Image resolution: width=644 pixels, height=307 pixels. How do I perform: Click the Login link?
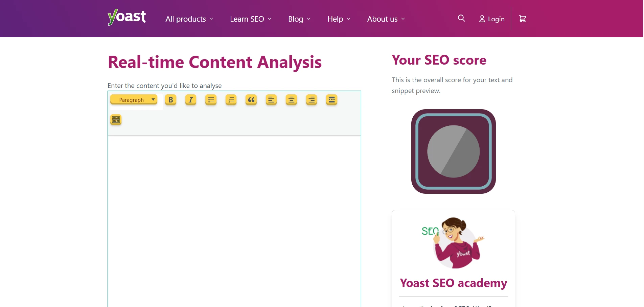point(491,19)
